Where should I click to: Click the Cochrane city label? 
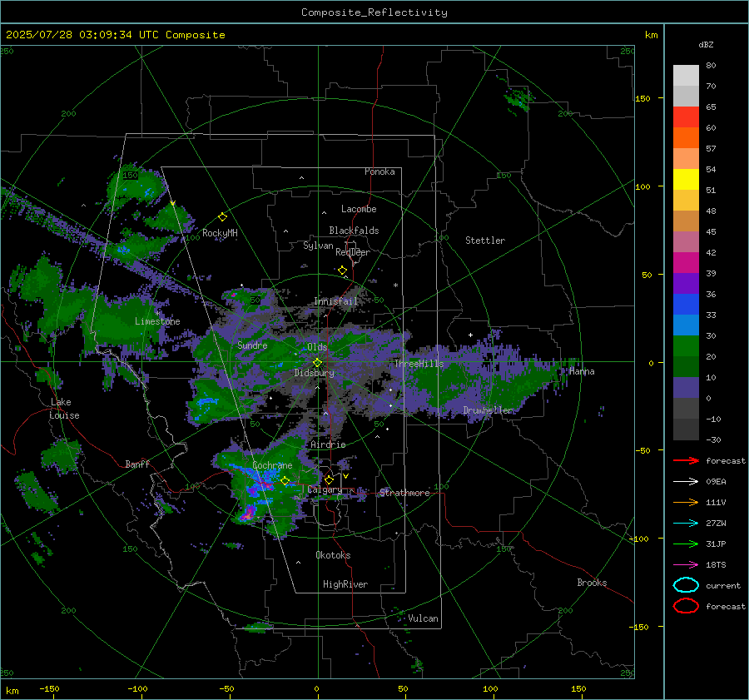[x=272, y=465]
